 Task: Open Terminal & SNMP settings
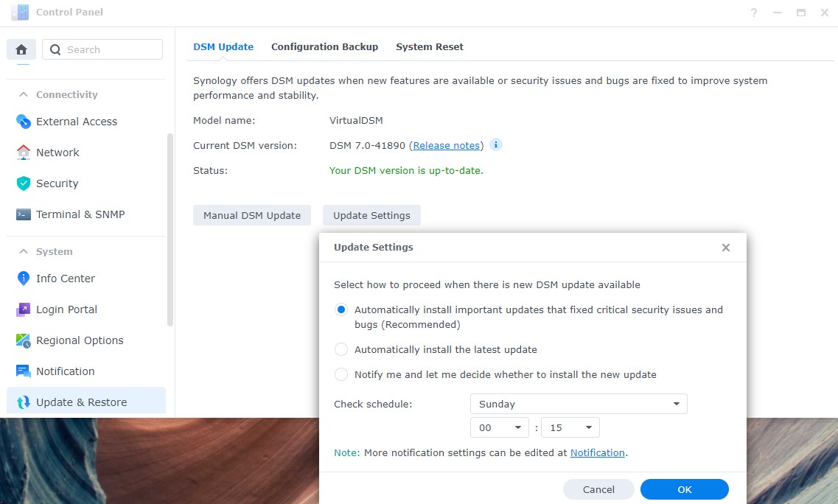pos(86,214)
